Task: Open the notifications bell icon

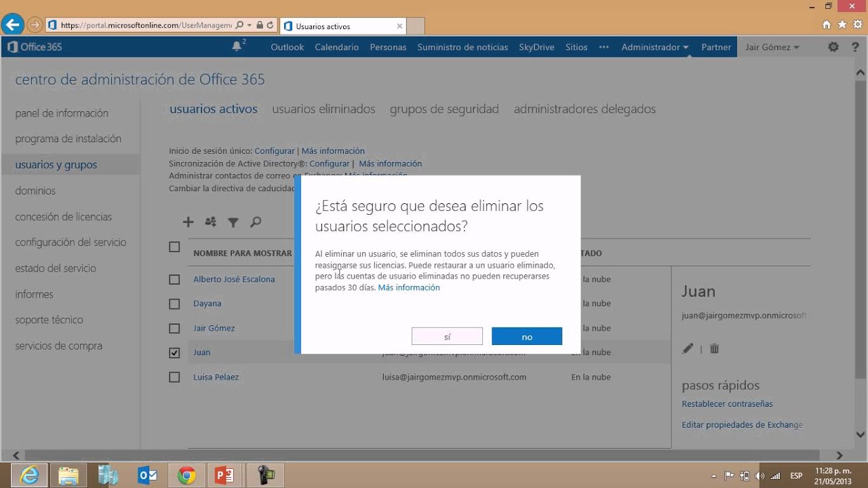Action: (x=237, y=47)
